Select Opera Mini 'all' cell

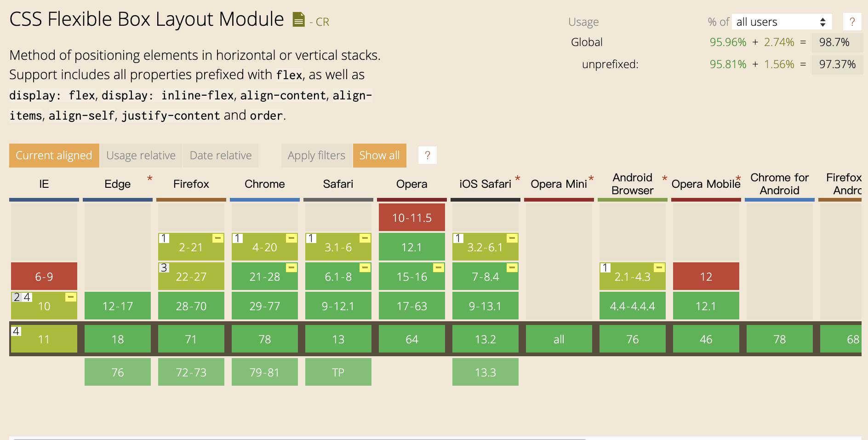click(x=559, y=339)
